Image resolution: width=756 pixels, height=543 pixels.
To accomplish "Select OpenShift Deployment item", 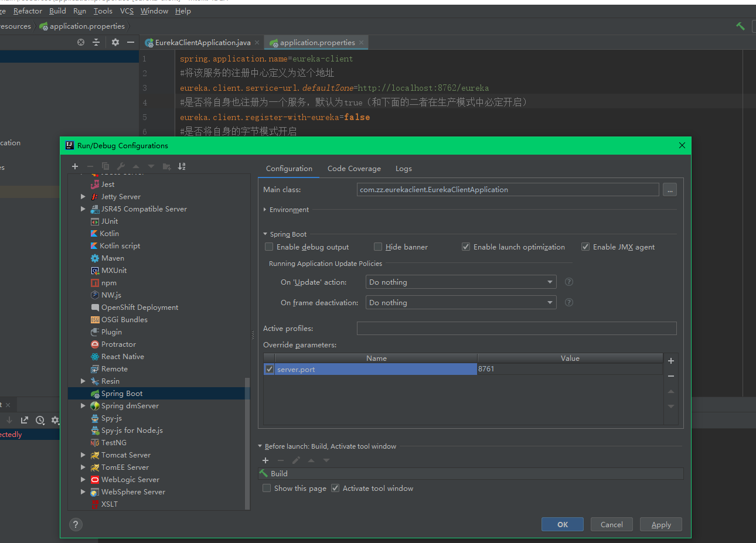I will point(139,308).
